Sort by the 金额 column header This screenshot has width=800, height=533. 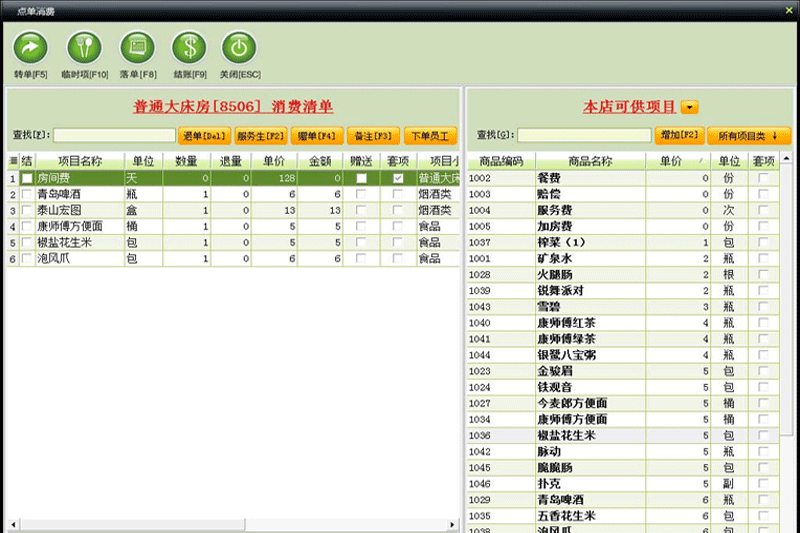click(x=320, y=161)
